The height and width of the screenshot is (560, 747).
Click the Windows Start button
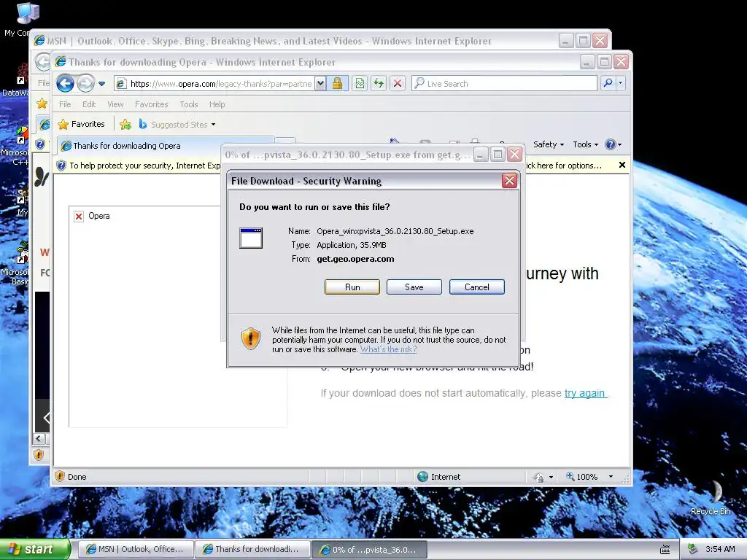coord(34,549)
